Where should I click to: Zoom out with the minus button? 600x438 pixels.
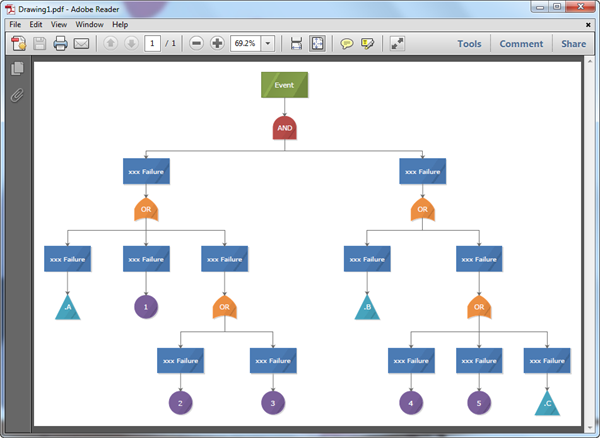pos(196,43)
